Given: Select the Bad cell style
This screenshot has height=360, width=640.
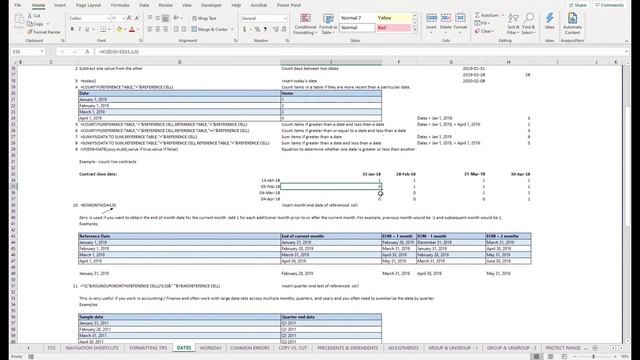Looking at the screenshot, I should (393, 28).
